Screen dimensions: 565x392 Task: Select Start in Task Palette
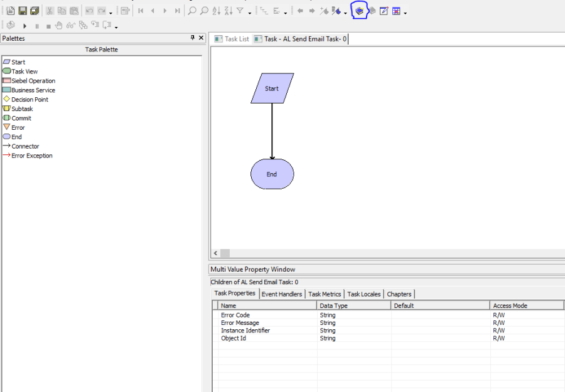click(14, 62)
